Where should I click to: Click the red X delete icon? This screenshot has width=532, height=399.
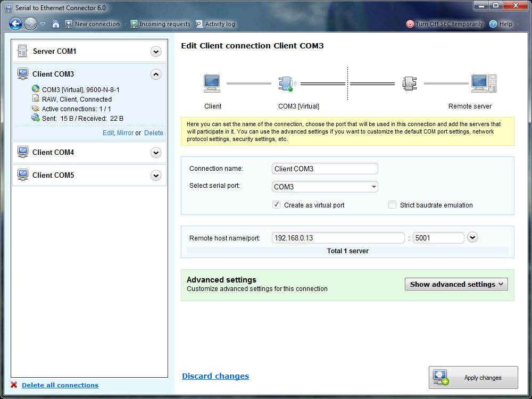[x=14, y=385]
